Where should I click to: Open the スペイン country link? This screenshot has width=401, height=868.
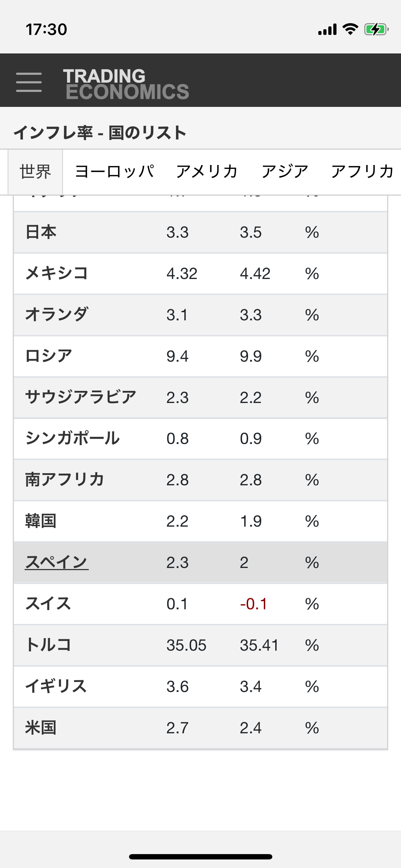[56, 562]
